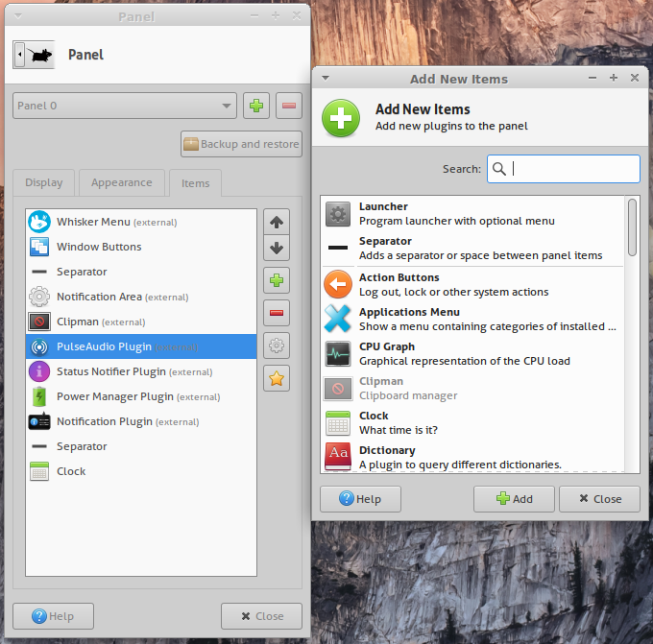Click the green plus add item button beside list
Viewport: 653px width, 644px height.
point(277,281)
